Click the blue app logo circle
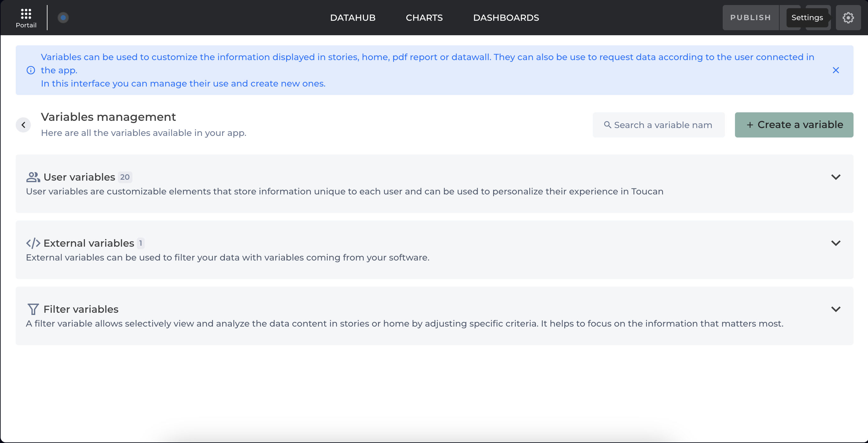Image resolution: width=868 pixels, height=443 pixels. tap(63, 18)
